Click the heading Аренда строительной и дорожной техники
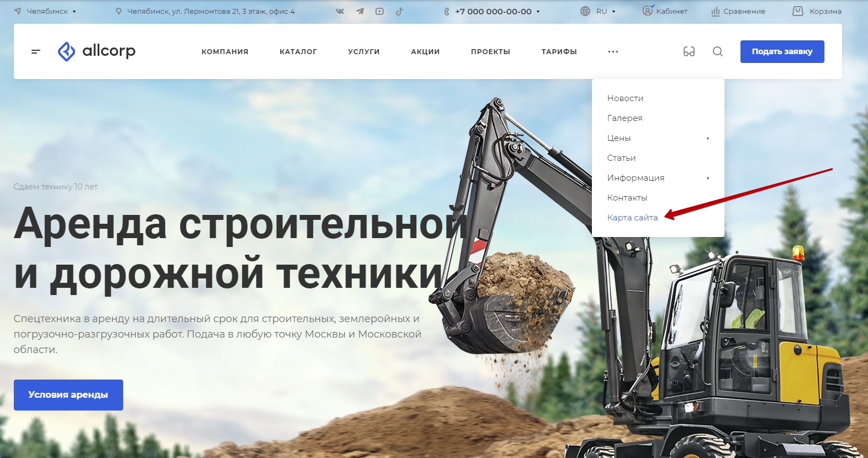The width and height of the screenshot is (868, 458). [x=241, y=248]
